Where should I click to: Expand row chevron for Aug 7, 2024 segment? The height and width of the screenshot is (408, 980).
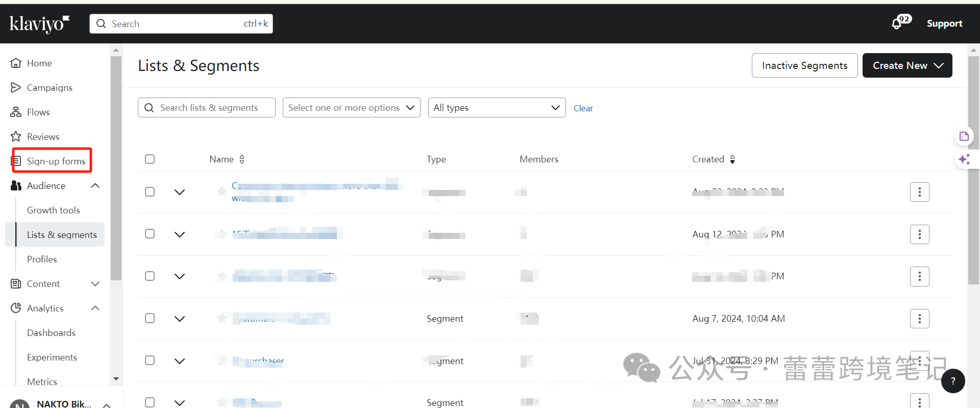(x=180, y=319)
